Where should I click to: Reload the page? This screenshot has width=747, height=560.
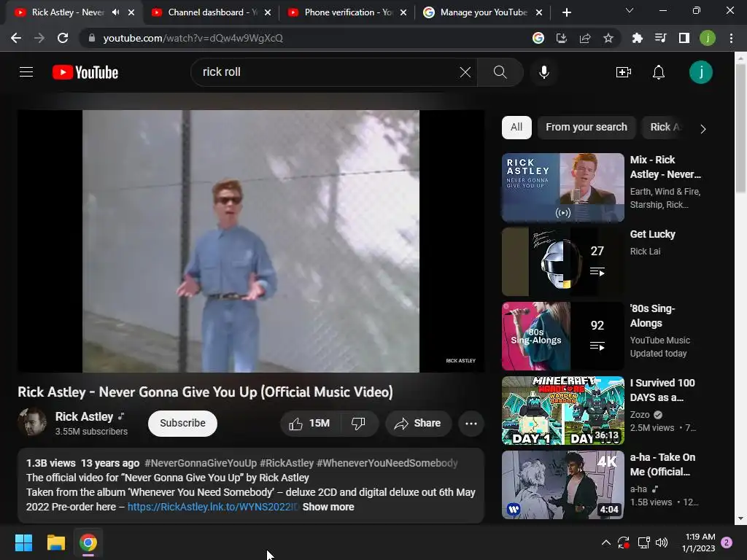pos(63,38)
